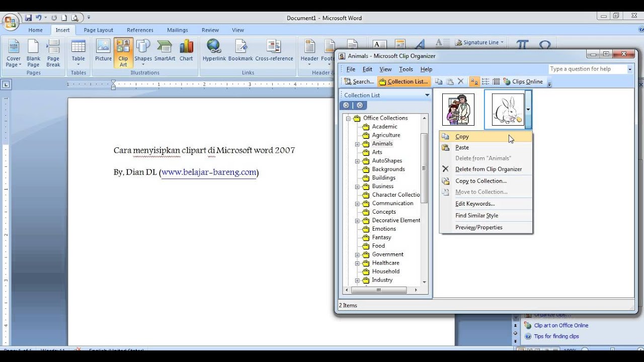
Task: Open Edit menu in Clip Organizer
Action: [x=367, y=69]
